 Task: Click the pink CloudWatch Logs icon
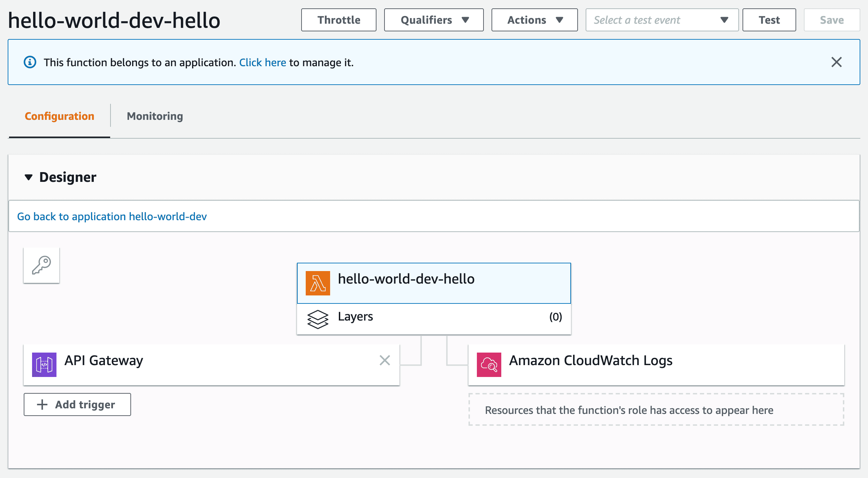[489, 364]
